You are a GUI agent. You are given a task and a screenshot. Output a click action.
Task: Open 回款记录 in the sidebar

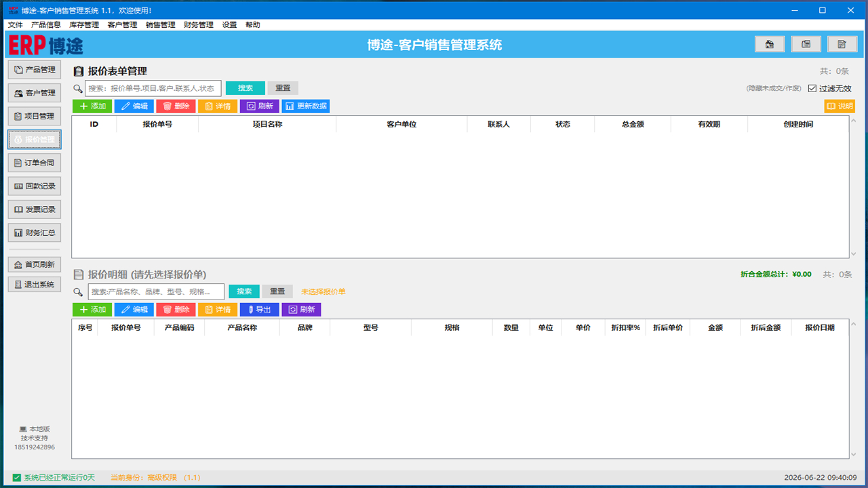(35, 186)
